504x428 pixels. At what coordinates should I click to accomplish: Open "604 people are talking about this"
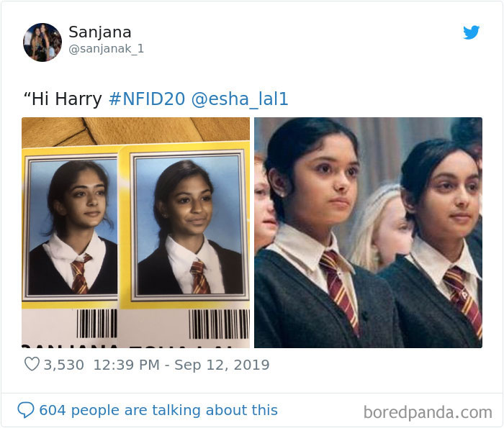tap(158, 410)
